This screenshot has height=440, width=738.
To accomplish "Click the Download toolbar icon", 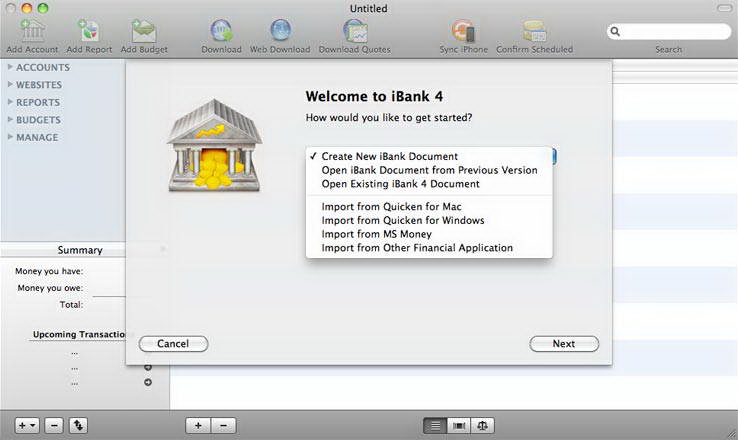I will pyautogui.click(x=221, y=31).
